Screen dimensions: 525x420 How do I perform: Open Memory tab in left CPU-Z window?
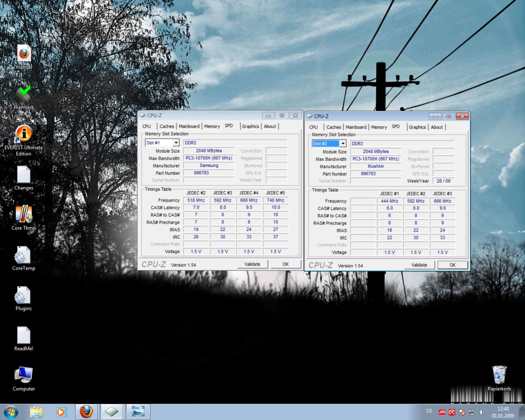pyautogui.click(x=212, y=126)
